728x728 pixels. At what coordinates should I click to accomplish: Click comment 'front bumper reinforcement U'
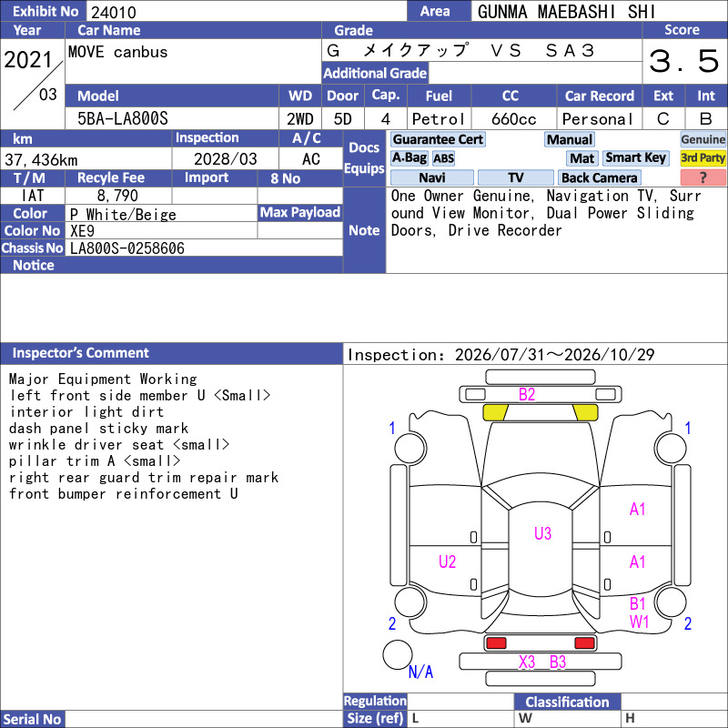124,493
